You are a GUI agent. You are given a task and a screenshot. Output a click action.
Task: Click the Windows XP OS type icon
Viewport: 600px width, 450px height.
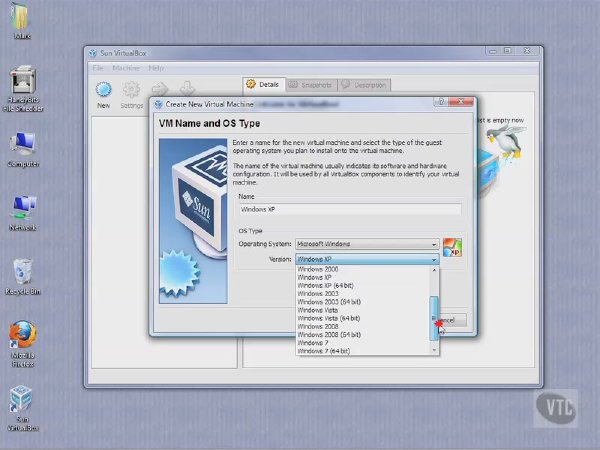pyautogui.click(x=452, y=247)
